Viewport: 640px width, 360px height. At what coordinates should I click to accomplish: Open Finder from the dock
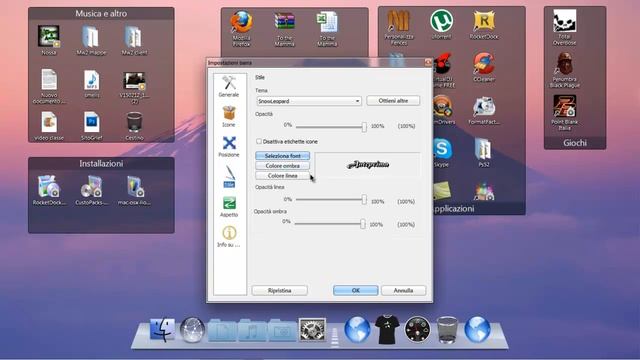pos(162,330)
